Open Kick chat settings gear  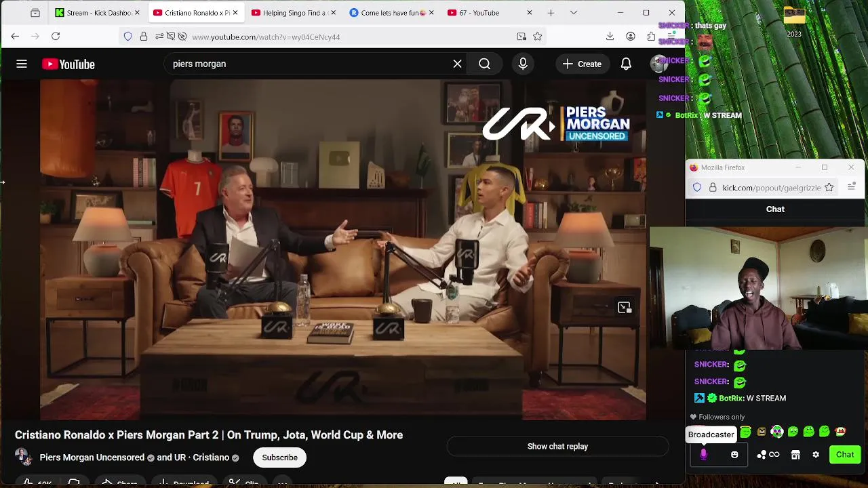pyautogui.click(x=816, y=455)
